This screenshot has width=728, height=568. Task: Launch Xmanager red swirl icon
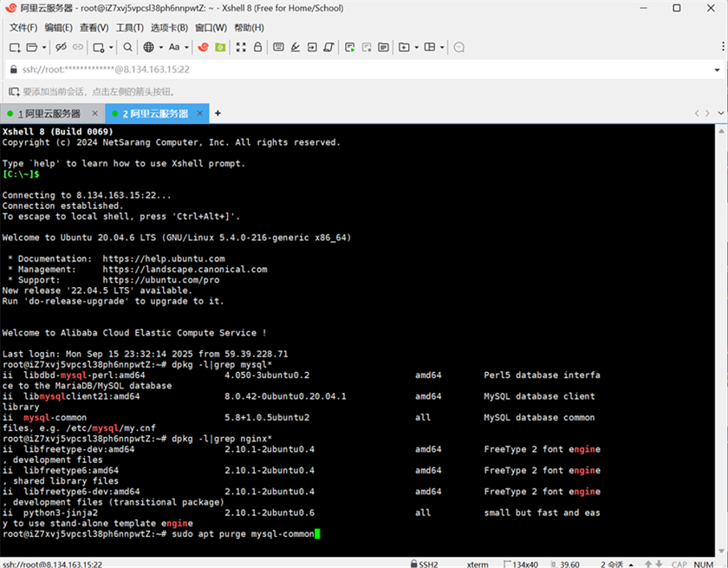203,47
